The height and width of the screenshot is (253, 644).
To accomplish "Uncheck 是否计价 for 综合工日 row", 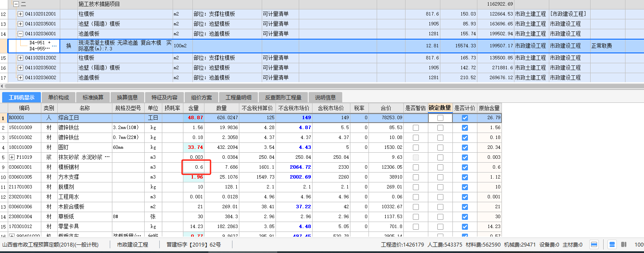I will [x=464, y=118].
